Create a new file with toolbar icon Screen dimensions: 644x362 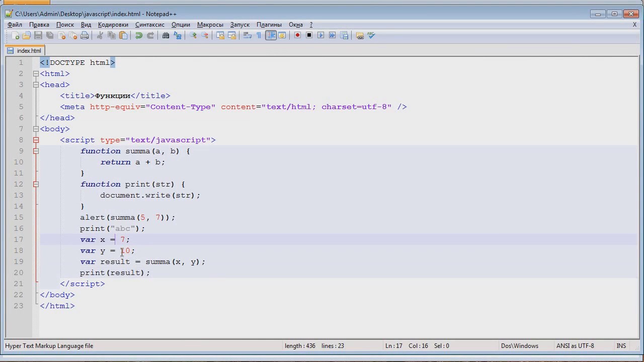click(15, 35)
